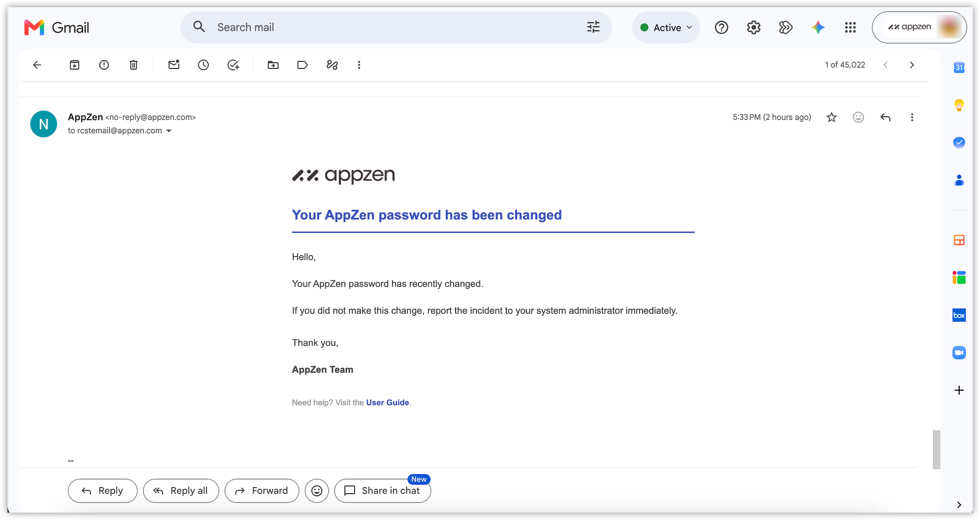980x520 pixels.
Task: Mark the email as unread
Action: click(174, 65)
